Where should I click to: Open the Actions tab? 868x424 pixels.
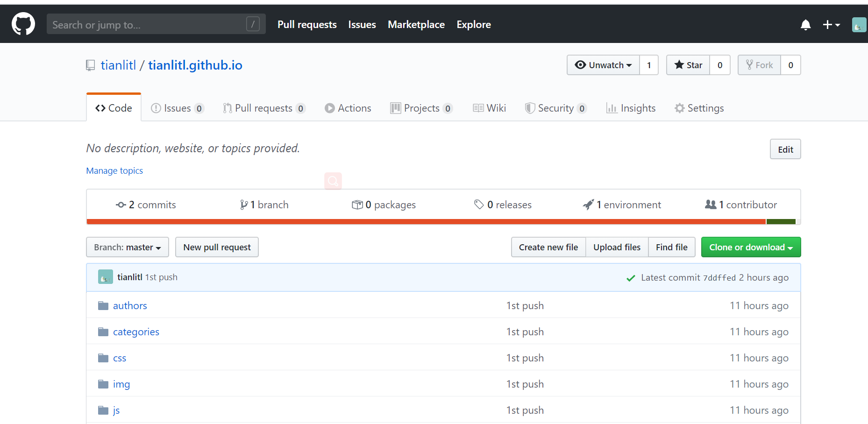[x=348, y=108]
